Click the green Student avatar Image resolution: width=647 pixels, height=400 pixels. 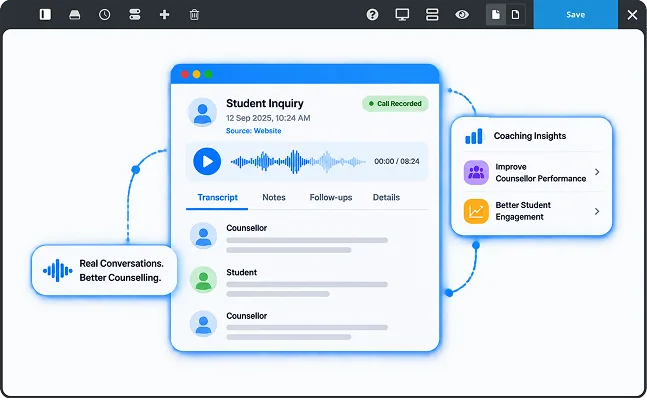[203, 280]
